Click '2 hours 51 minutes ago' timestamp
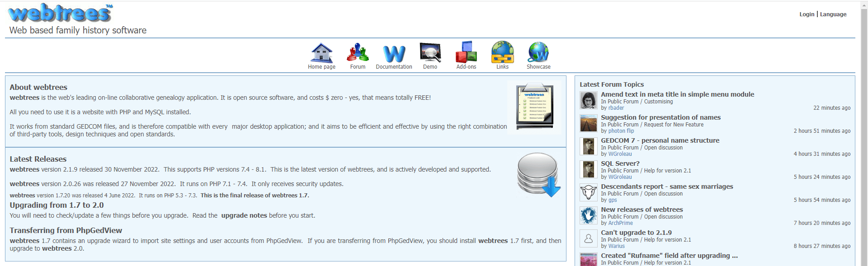868x266 pixels. (x=822, y=131)
